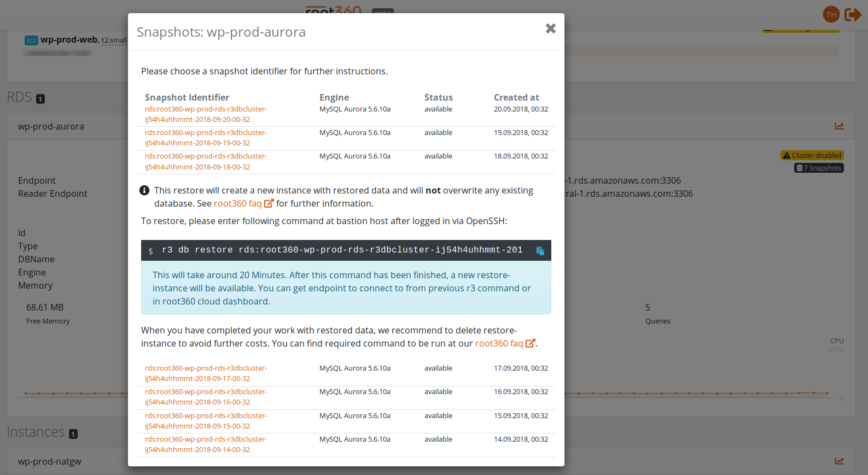Open chart icon for wp-prod-aurora panel
This screenshot has width=868, height=475.
tap(840, 126)
